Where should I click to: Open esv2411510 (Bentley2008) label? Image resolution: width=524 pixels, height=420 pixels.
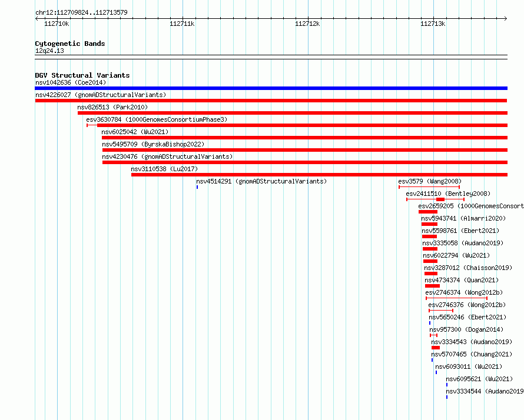point(448,194)
